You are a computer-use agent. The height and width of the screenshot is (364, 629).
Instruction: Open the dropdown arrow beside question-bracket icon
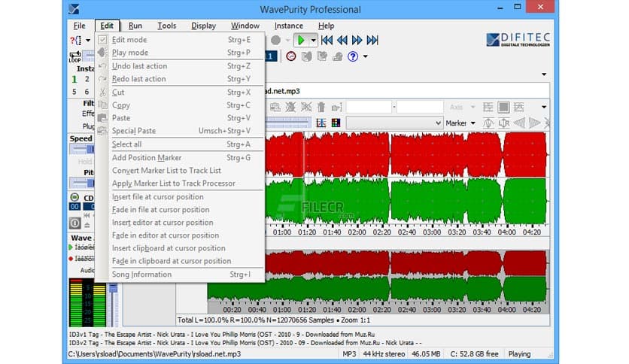[88, 40]
